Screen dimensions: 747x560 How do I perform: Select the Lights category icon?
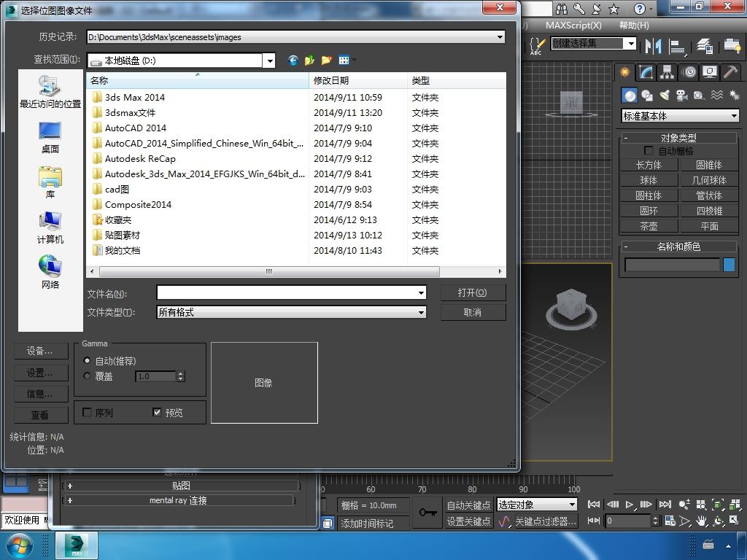(x=665, y=96)
